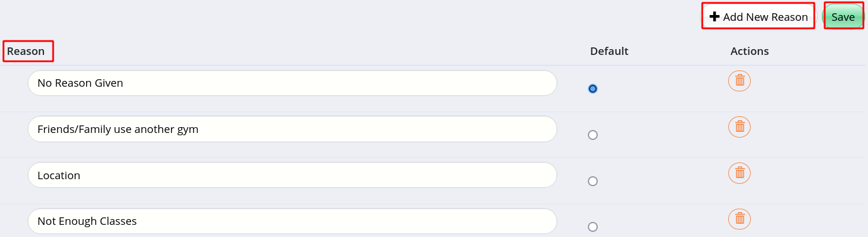Click into the Location text field
This screenshot has width=868, height=237.
[292, 175]
